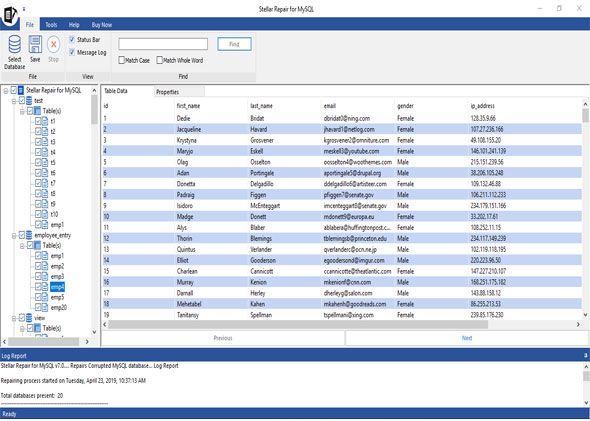
Task: Click the Find button
Action: coord(234,44)
